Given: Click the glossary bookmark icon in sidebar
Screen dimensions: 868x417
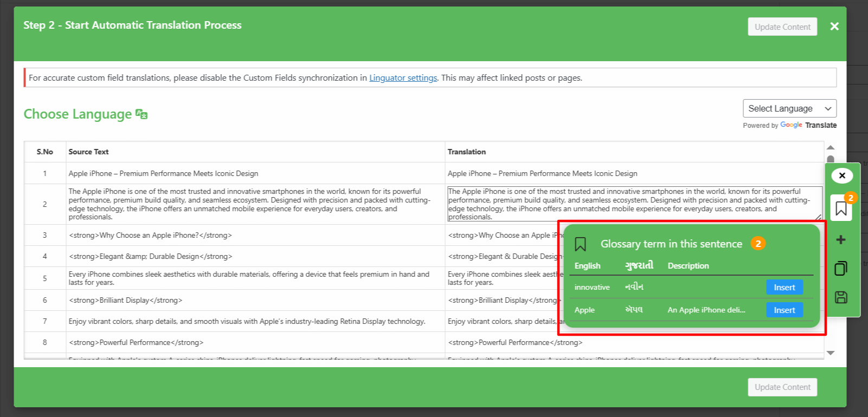Looking at the screenshot, I should point(841,208).
